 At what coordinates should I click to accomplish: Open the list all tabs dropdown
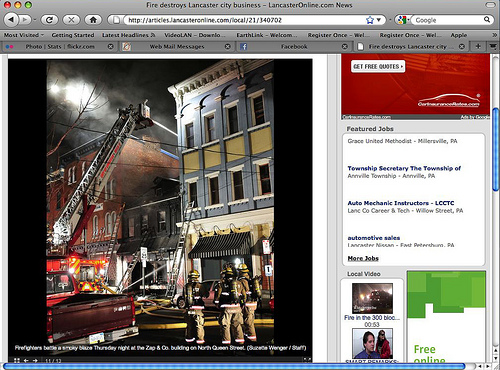tap(493, 46)
